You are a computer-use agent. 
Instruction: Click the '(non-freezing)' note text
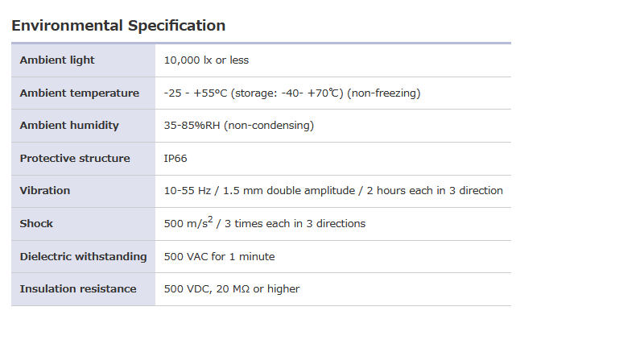383,93
